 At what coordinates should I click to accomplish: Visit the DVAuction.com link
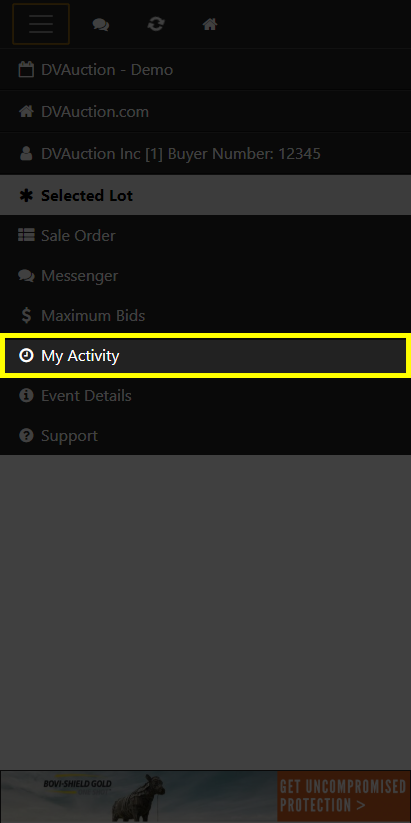[x=205, y=112]
